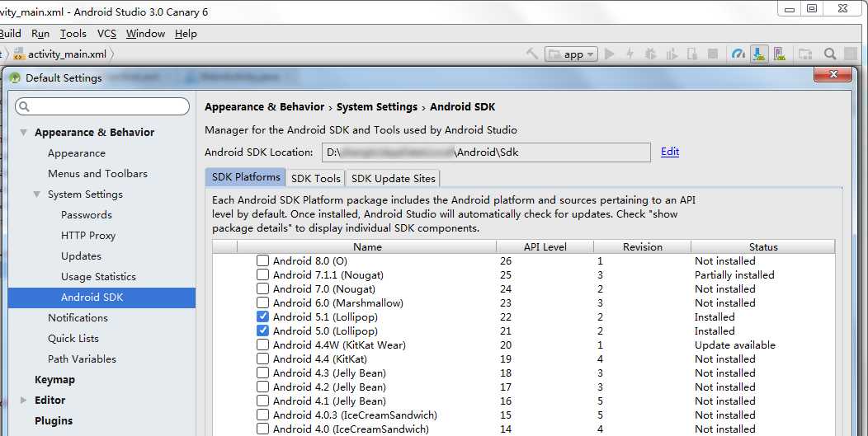Click the settings search box

tap(101, 106)
